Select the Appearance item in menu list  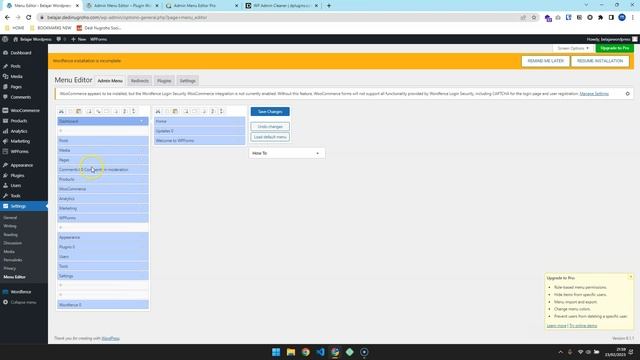103,237
